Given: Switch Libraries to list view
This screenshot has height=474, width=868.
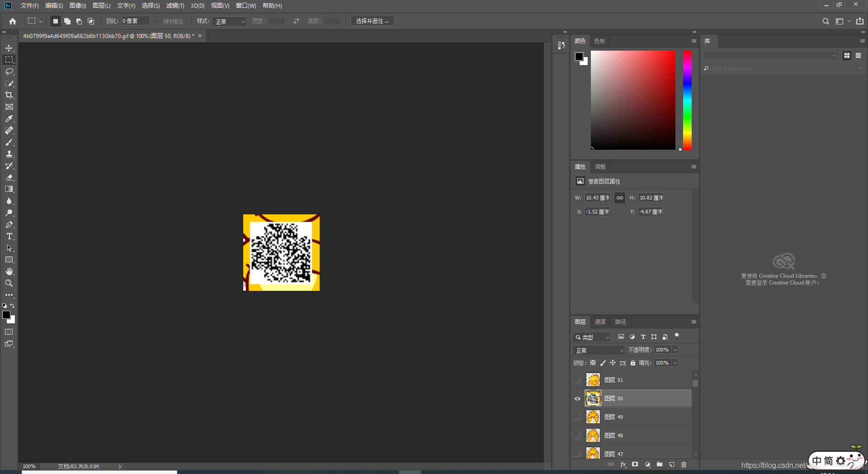Looking at the screenshot, I should [x=858, y=55].
